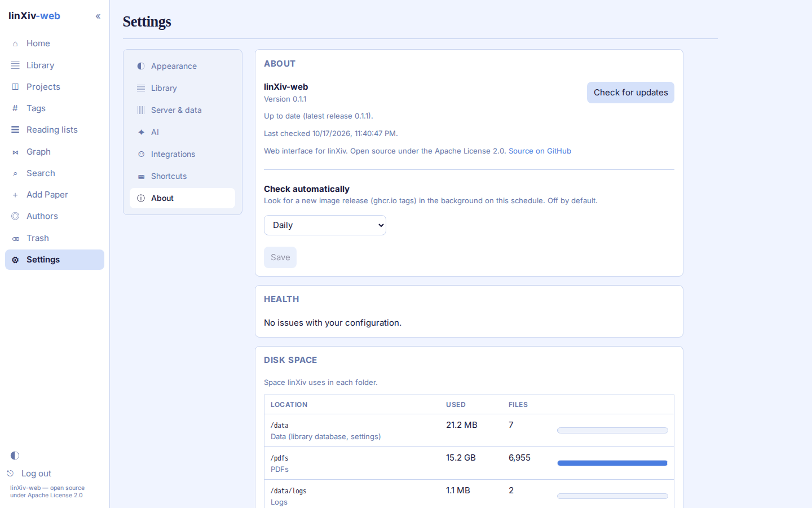Image resolution: width=812 pixels, height=508 pixels.
Task: Click the Graph bowtie icon
Action: [x=15, y=152]
